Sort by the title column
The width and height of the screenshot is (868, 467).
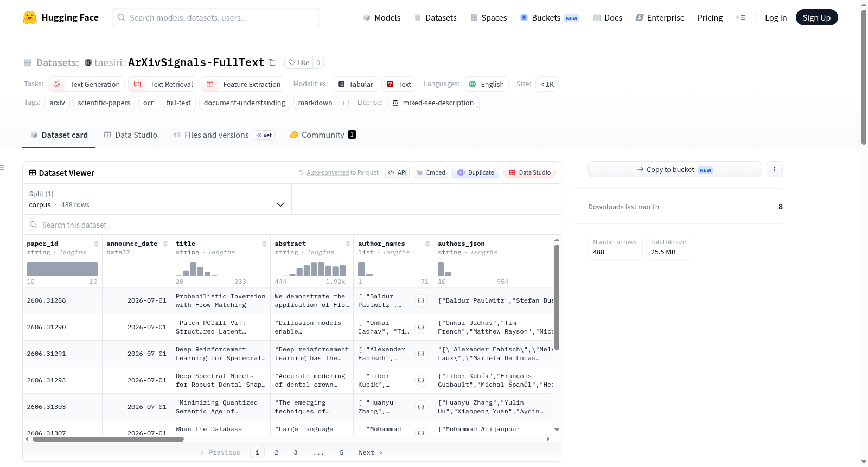coord(264,244)
